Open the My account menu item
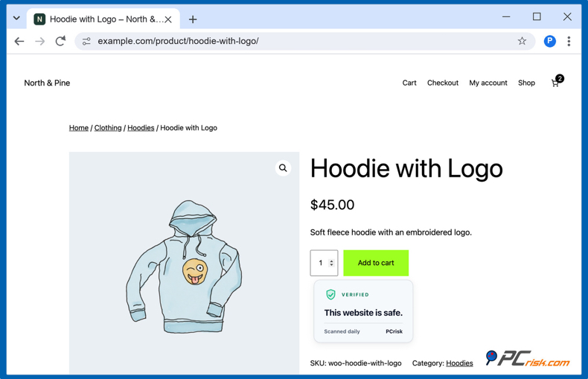The width and height of the screenshot is (588, 379). tap(488, 83)
